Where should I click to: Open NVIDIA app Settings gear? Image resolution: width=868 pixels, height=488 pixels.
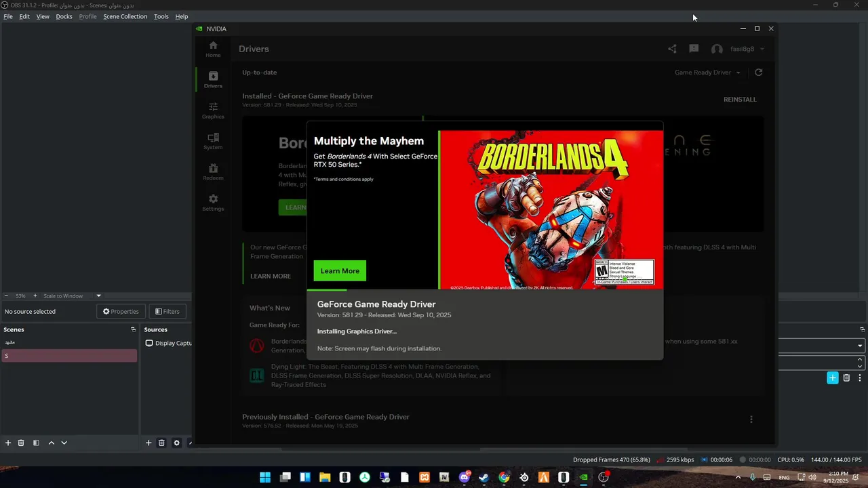click(213, 203)
